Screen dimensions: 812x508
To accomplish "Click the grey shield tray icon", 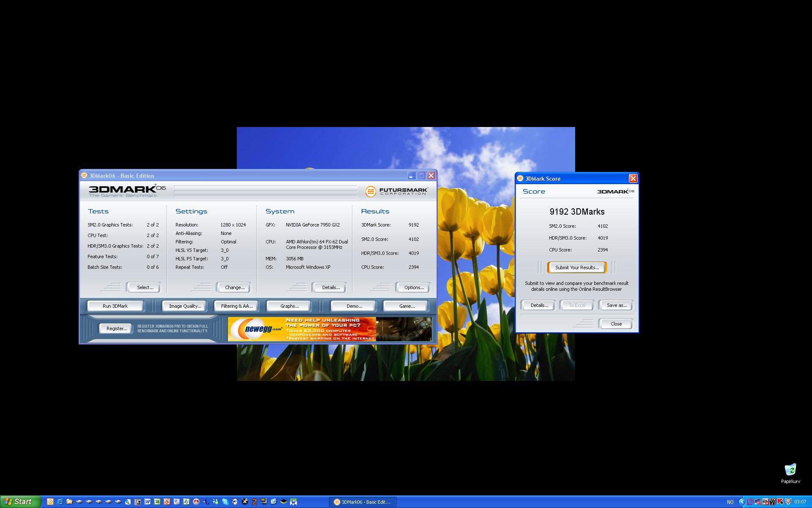I will coord(788,502).
